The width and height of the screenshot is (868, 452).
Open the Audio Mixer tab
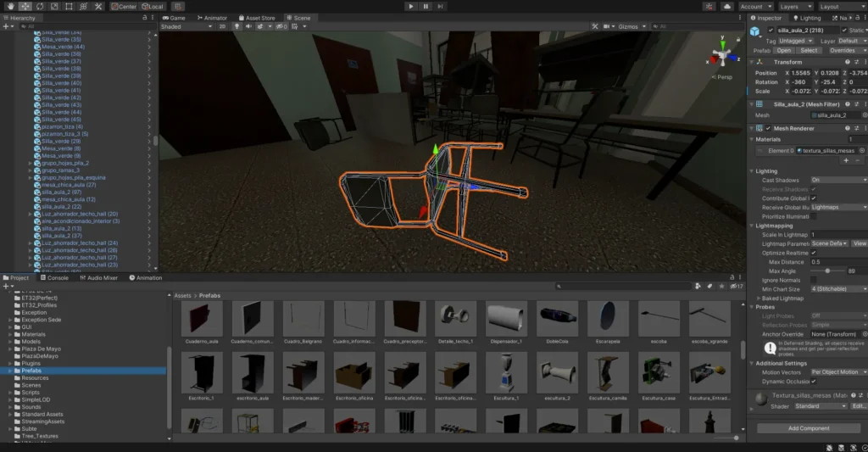tap(99, 277)
